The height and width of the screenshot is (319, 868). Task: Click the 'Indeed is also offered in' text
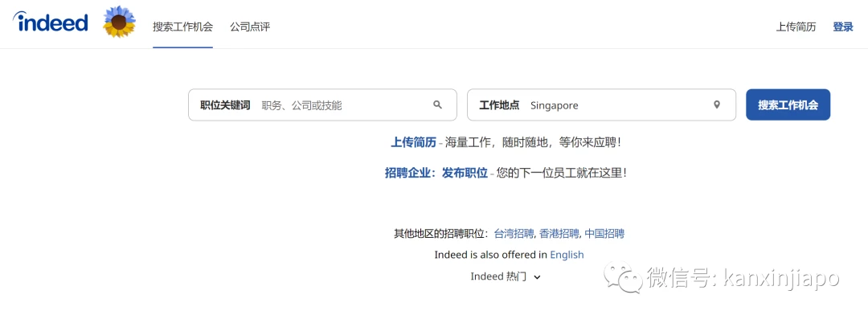(x=491, y=255)
